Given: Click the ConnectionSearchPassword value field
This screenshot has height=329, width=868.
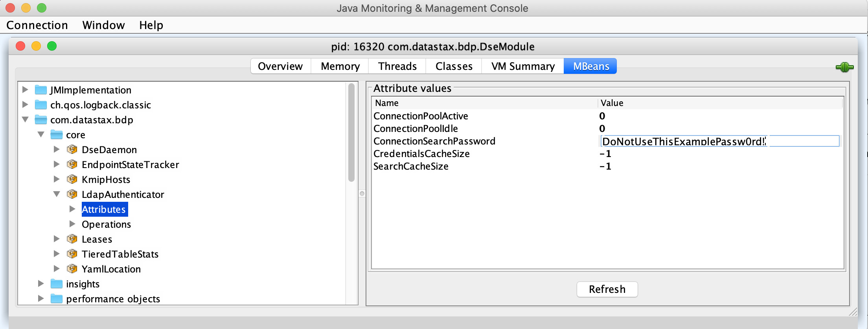Looking at the screenshot, I should point(720,141).
